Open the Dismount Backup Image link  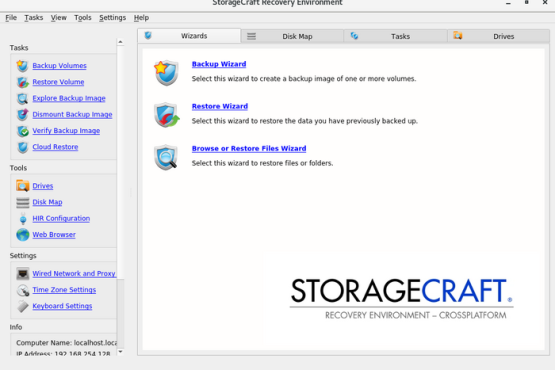point(72,115)
